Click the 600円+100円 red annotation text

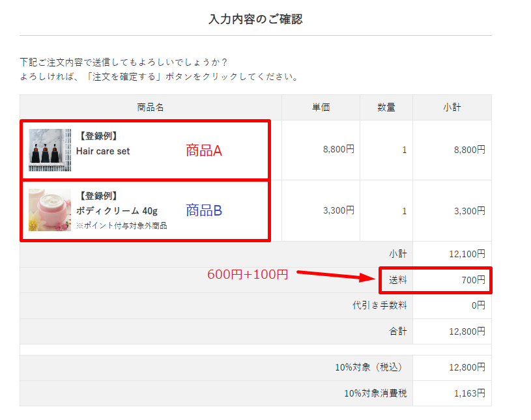tap(248, 275)
